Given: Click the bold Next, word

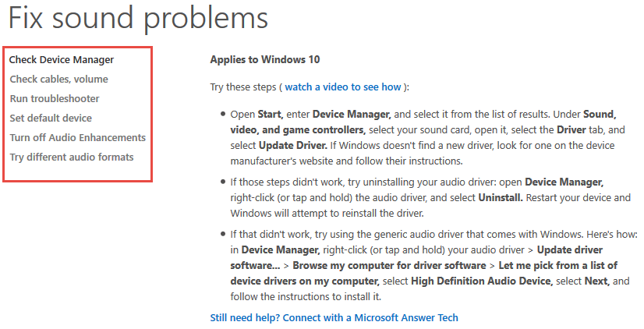Looking at the screenshot, I should click(x=596, y=281).
